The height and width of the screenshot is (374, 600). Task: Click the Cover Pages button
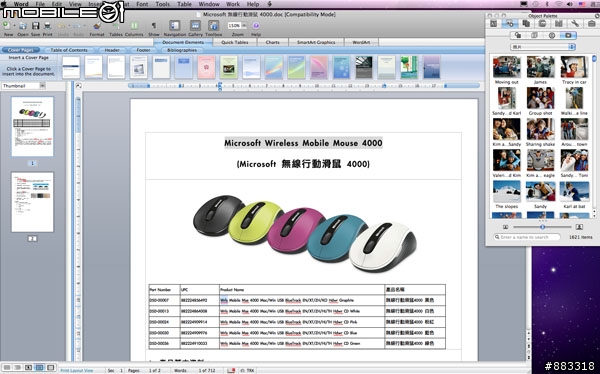click(21, 50)
